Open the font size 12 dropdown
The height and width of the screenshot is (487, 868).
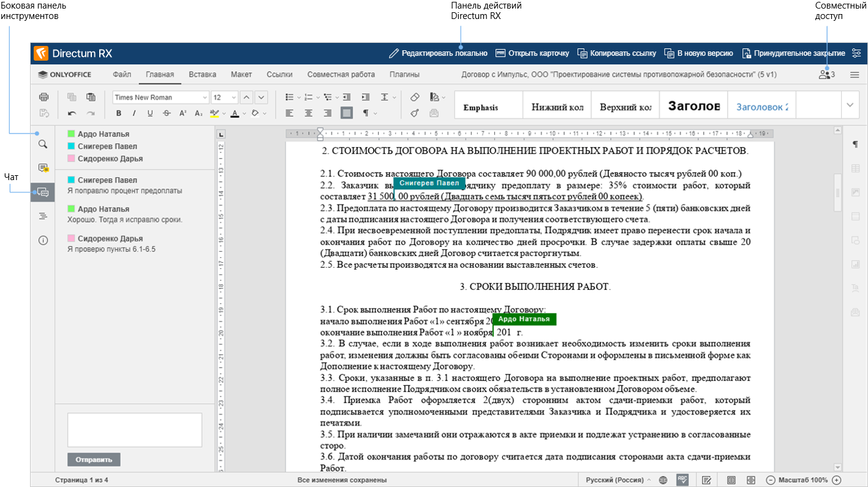pyautogui.click(x=224, y=97)
